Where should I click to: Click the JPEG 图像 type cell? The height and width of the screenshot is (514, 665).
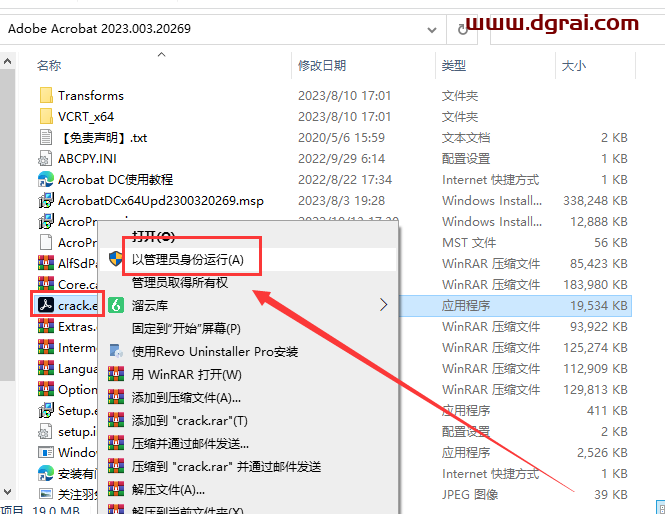click(470, 494)
